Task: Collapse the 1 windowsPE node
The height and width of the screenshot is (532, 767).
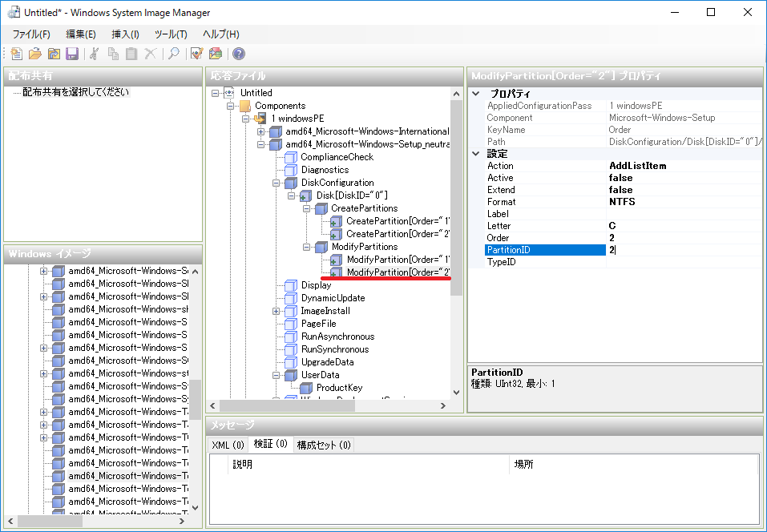Action: (x=245, y=119)
